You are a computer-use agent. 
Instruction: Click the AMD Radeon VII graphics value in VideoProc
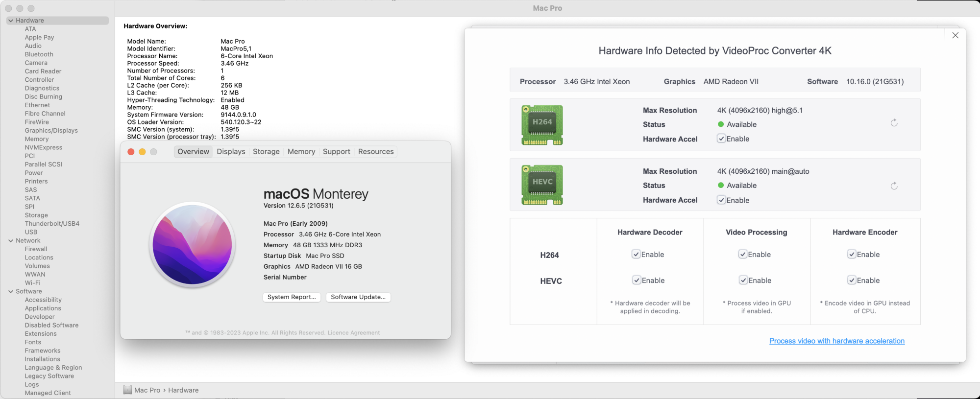pyautogui.click(x=731, y=82)
